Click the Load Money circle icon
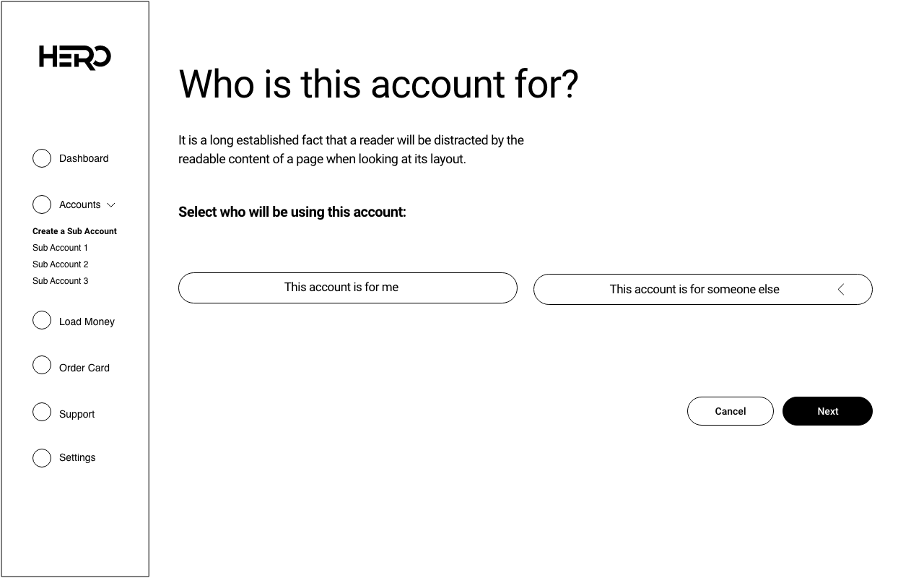 tap(42, 320)
